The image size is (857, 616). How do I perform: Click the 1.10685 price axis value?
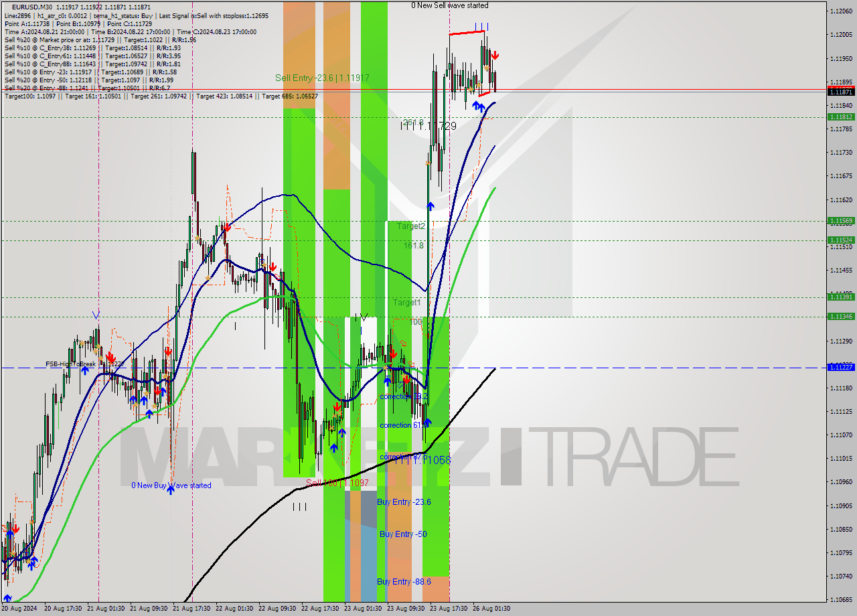click(841, 599)
